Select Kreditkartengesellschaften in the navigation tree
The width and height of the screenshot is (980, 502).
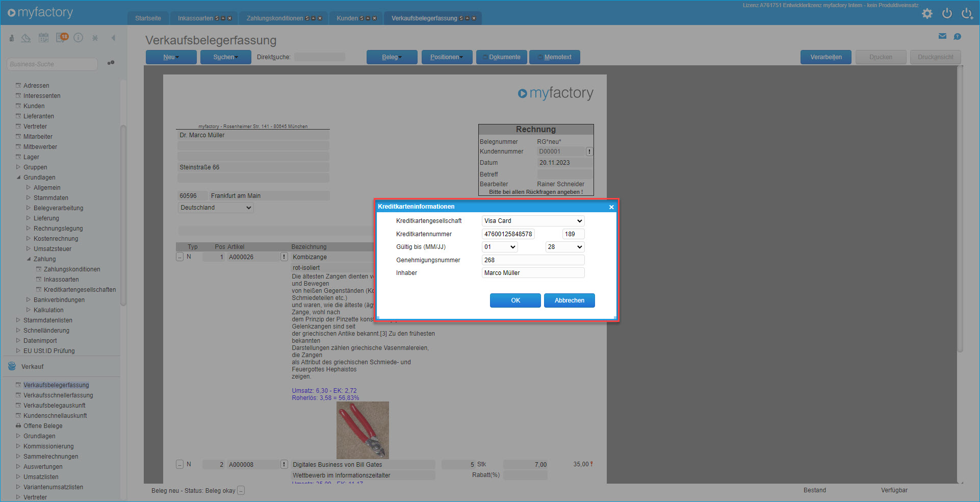pyautogui.click(x=80, y=290)
